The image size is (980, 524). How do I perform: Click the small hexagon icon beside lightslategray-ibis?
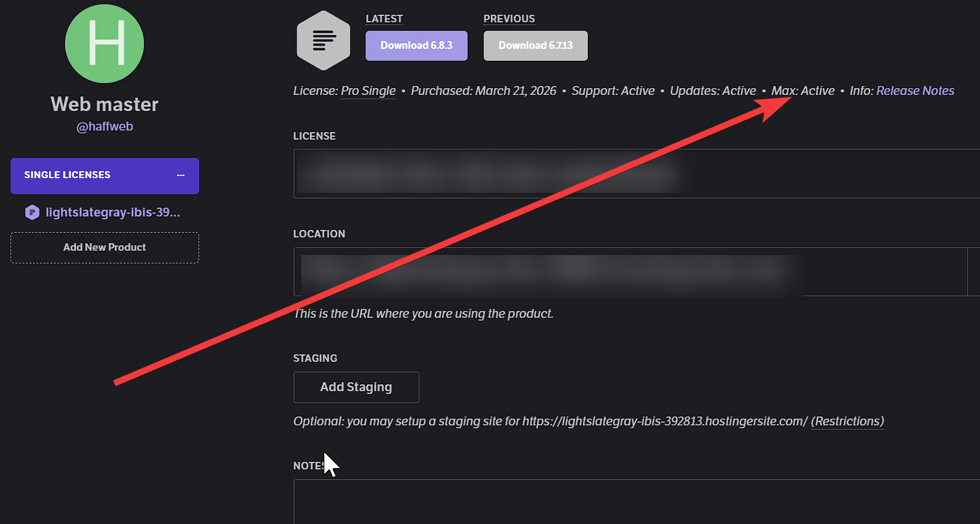click(31, 212)
